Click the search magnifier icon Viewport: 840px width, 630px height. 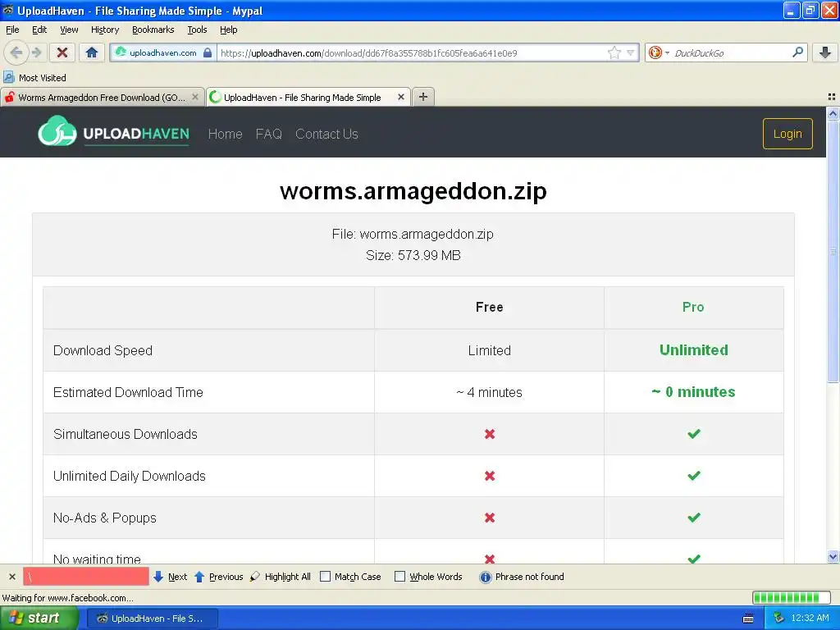coord(797,52)
